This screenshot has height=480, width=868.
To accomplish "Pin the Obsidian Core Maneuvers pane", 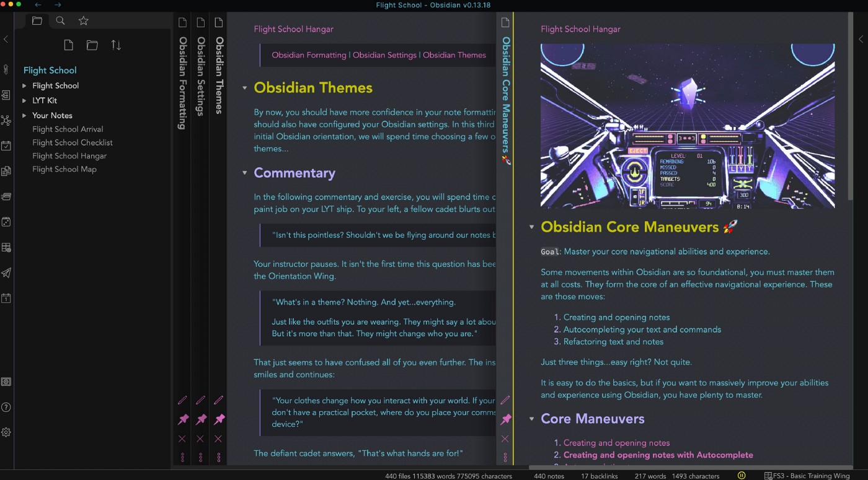I will pos(506,419).
